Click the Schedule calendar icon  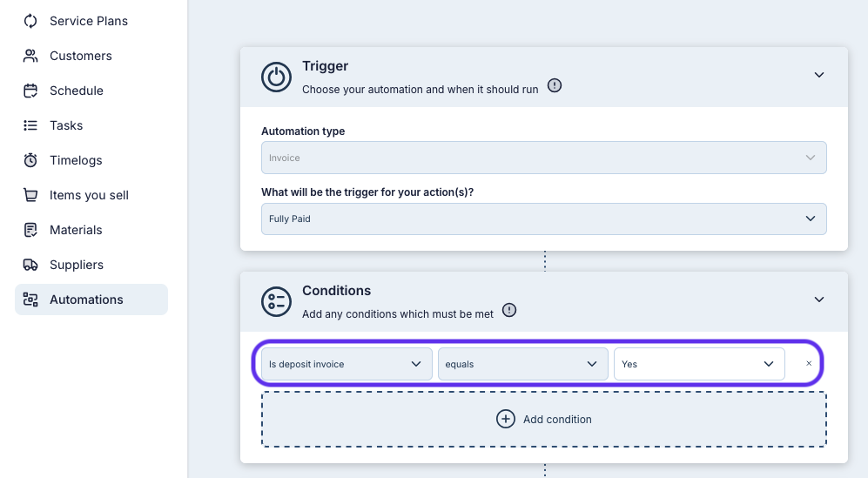pos(30,91)
